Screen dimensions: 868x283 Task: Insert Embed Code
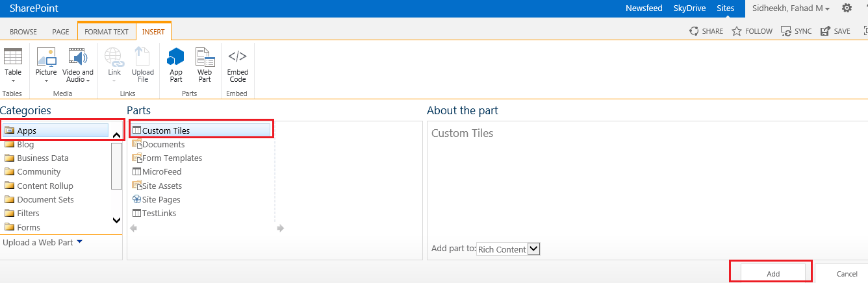pyautogui.click(x=238, y=64)
